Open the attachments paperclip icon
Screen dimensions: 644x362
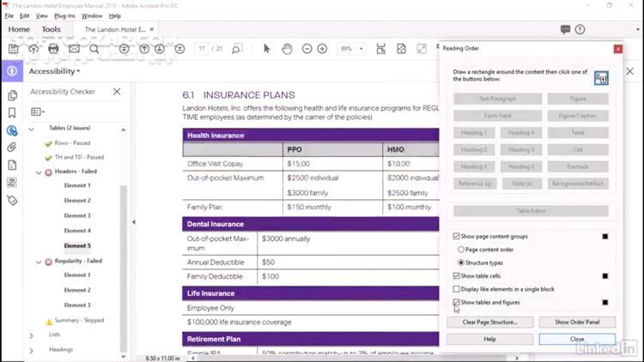tap(12, 147)
